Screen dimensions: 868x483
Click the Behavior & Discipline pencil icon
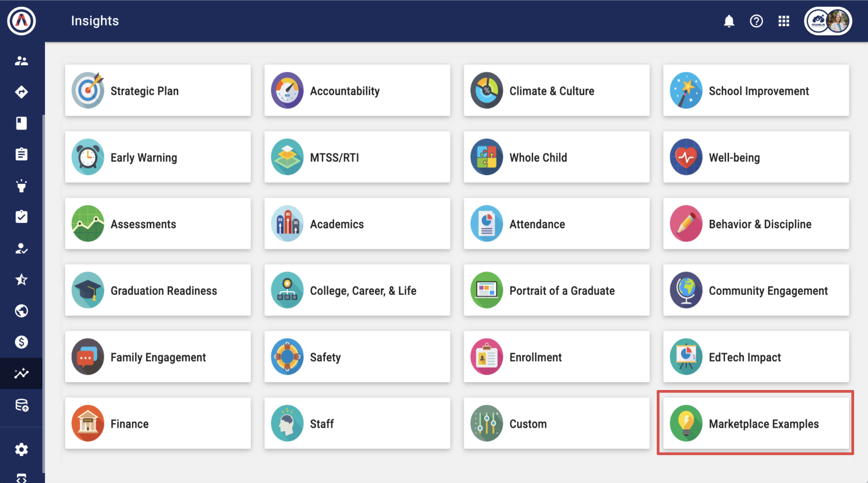(686, 224)
